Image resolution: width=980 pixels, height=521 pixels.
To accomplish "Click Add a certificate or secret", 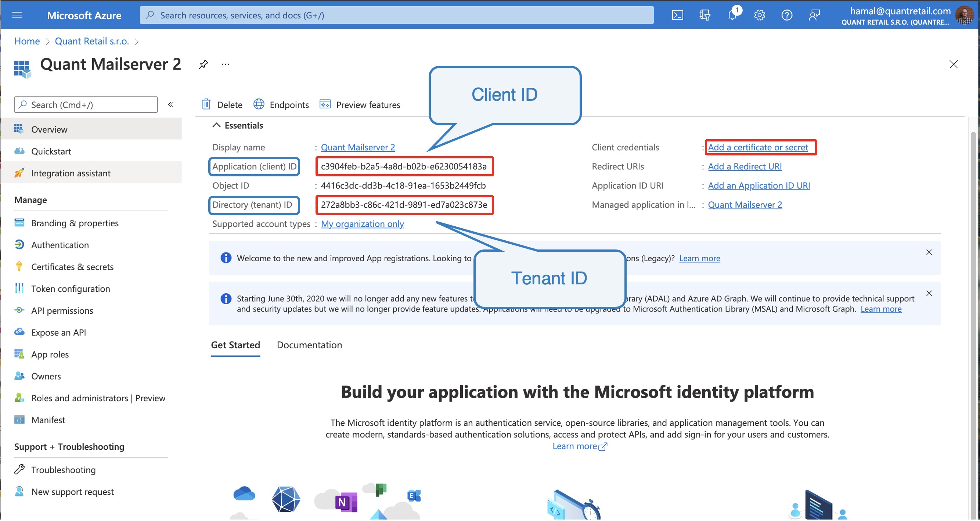I will (758, 147).
